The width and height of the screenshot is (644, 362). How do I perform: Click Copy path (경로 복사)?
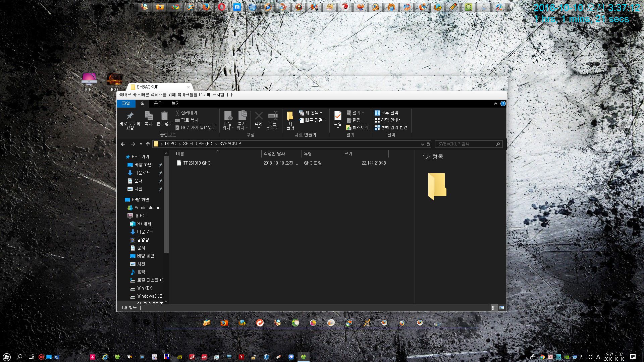click(187, 120)
